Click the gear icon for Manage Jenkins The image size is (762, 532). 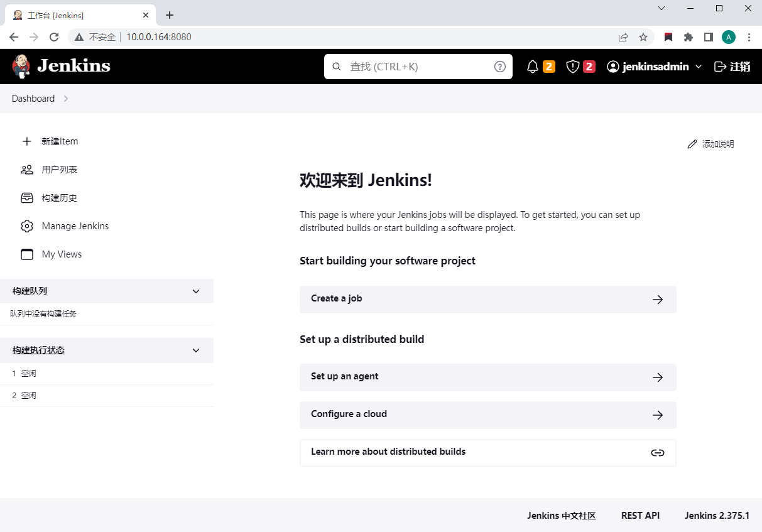26,226
